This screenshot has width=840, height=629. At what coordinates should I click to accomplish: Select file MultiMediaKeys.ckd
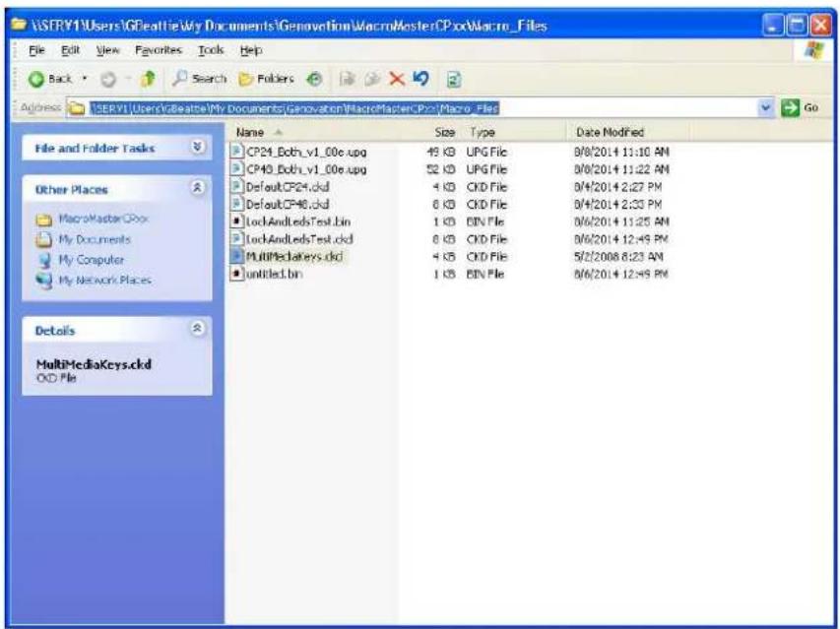point(294,256)
